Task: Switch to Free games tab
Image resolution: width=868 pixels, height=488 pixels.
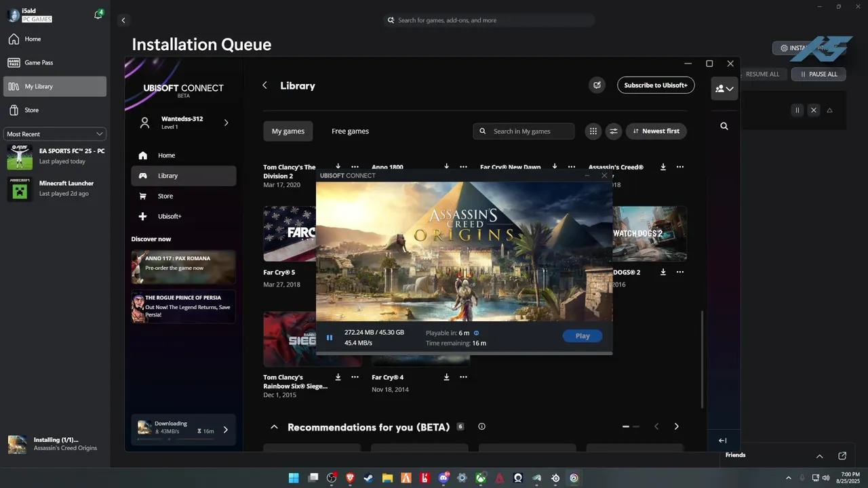Action: coord(350,131)
